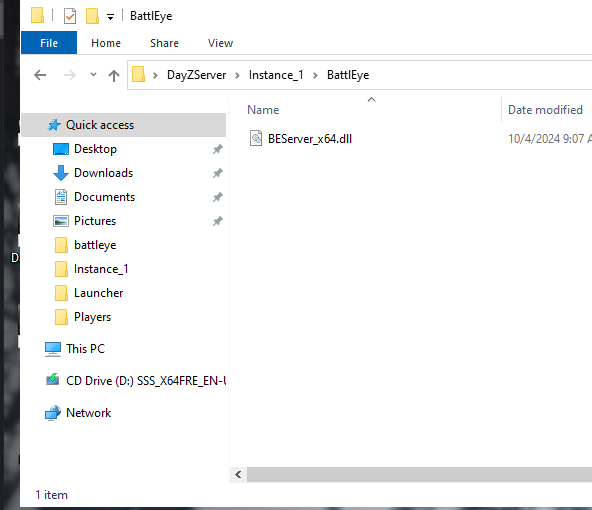Click the horizontal scrollbar track
592x510 pixels.
click(419, 475)
